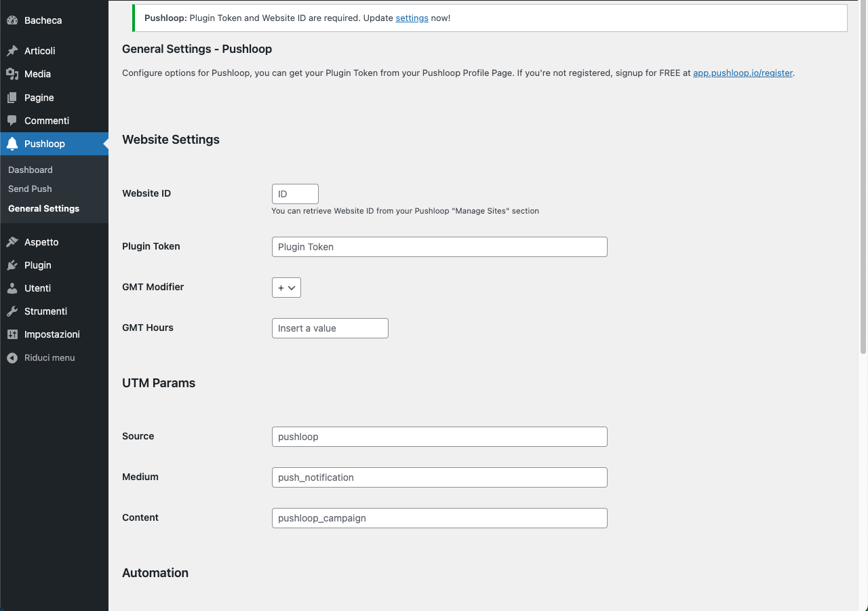Click the GMT Hours label
Image resolution: width=868 pixels, height=611 pixels.
pos(148,328)
